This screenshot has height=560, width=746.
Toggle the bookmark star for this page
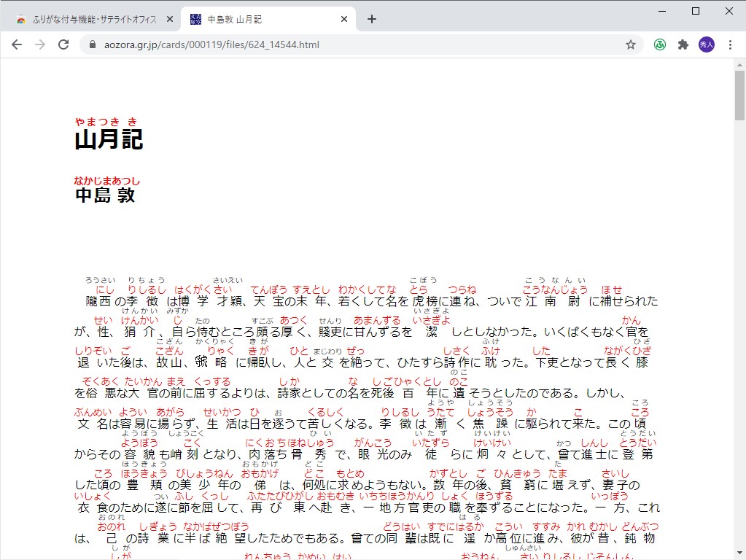pyautogui.click(x=630, y=44)
